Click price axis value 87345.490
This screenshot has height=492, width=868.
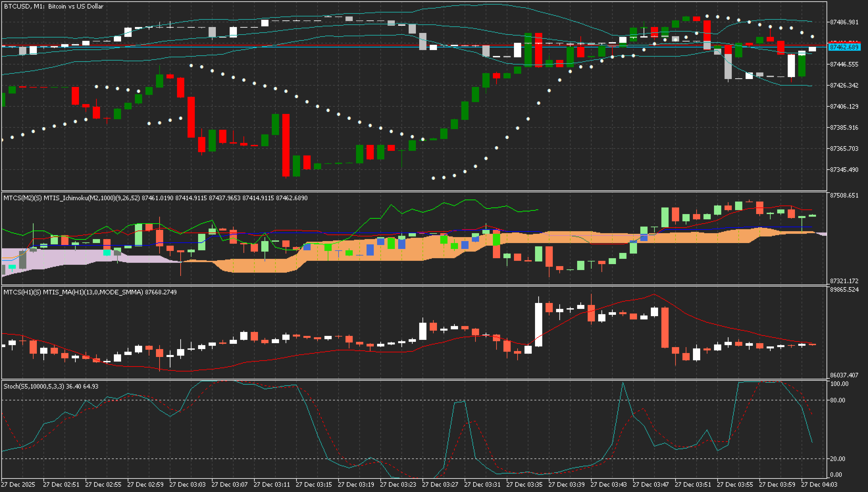pyautogui.click(x=844, y=170)
